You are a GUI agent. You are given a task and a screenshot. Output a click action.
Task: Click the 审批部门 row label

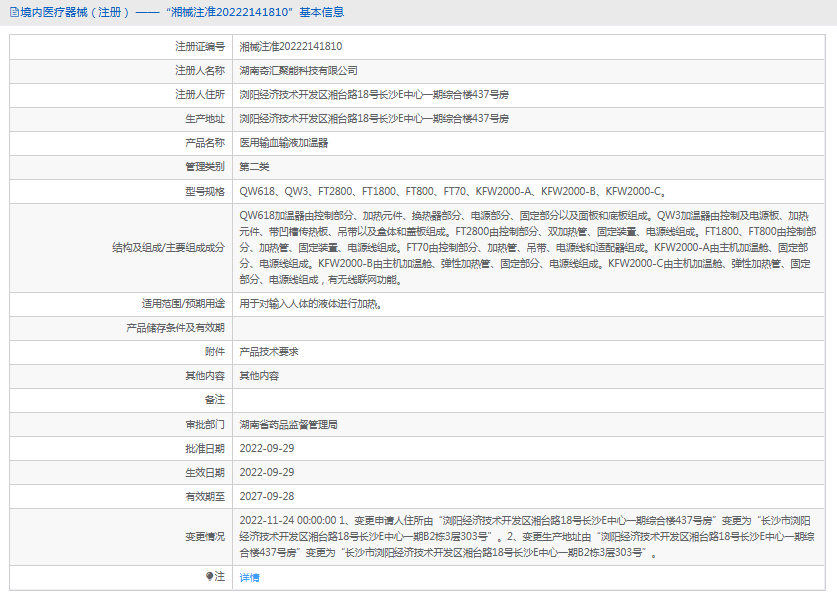[205, 424]
